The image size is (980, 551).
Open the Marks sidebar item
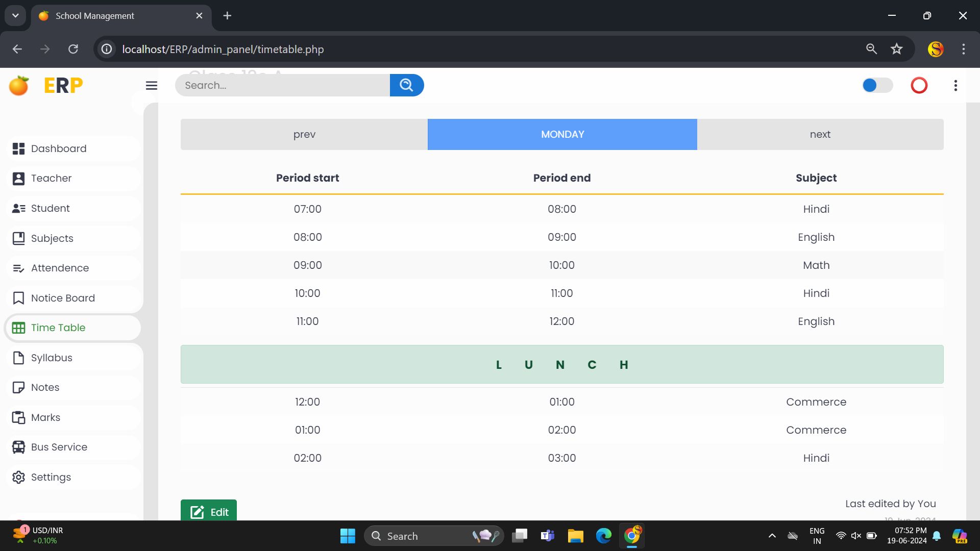(x=45, y=417)
